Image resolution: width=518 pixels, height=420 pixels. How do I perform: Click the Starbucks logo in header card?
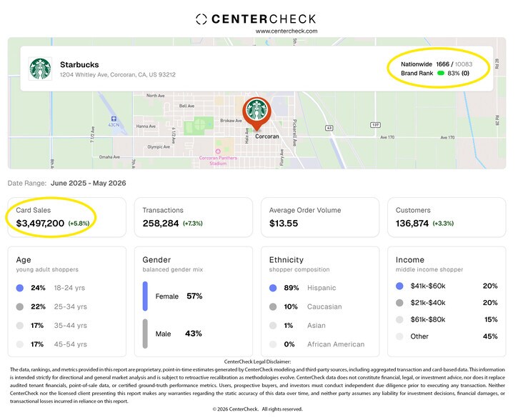click(x=40, y=69)
